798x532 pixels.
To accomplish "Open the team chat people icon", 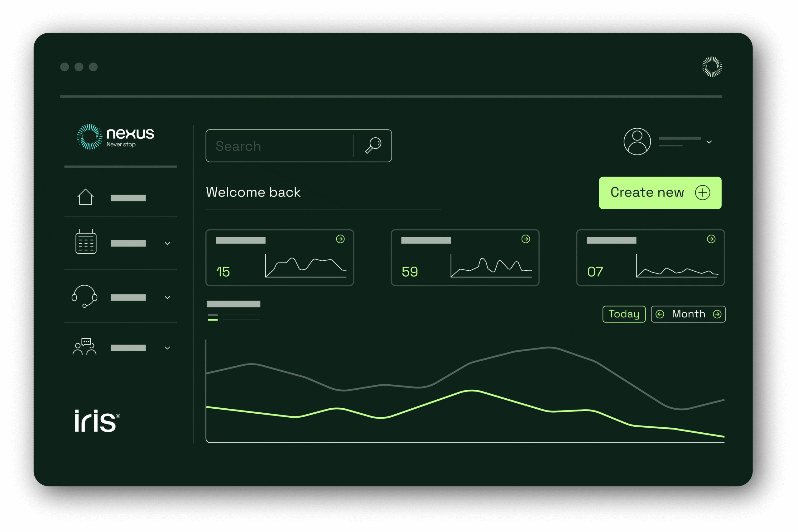I will coord(84,347).
